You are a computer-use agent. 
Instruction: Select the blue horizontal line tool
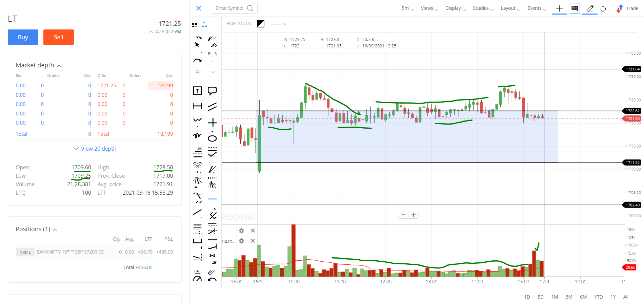point(212,199)
